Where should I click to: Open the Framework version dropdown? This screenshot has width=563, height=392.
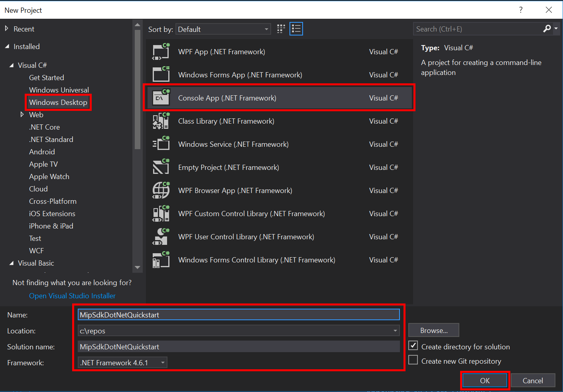pyautogui.click(x=162, y=362)
